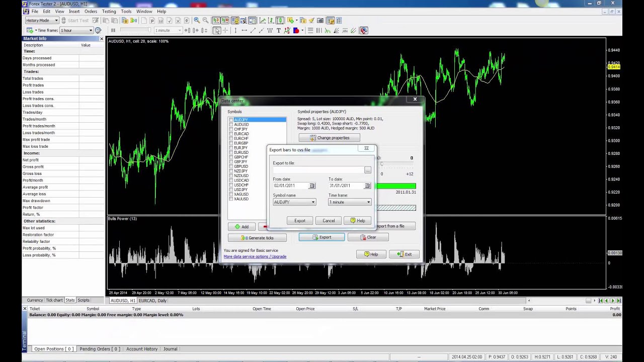Open the Journal tab
Screen dimensions: 644x362
coord(170,349)
